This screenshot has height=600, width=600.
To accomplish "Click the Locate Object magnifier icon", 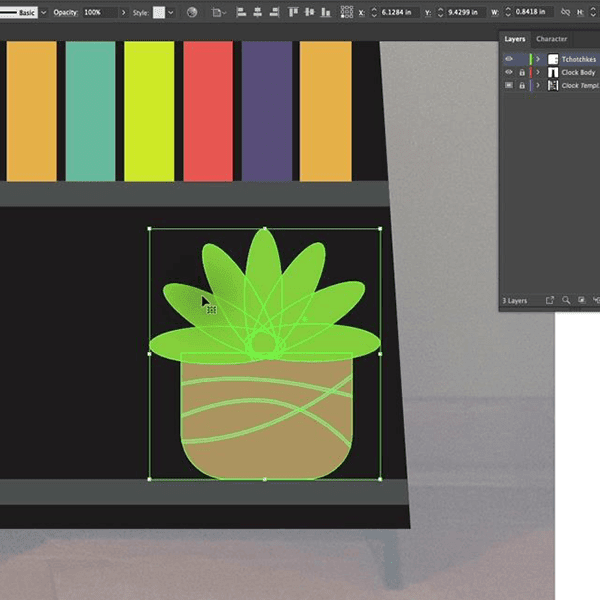I will [x=566, y=300].
